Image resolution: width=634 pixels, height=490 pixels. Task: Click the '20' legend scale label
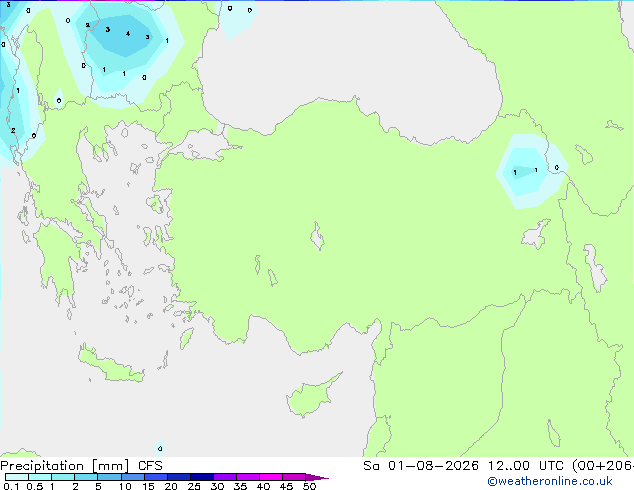coord(171,486)
